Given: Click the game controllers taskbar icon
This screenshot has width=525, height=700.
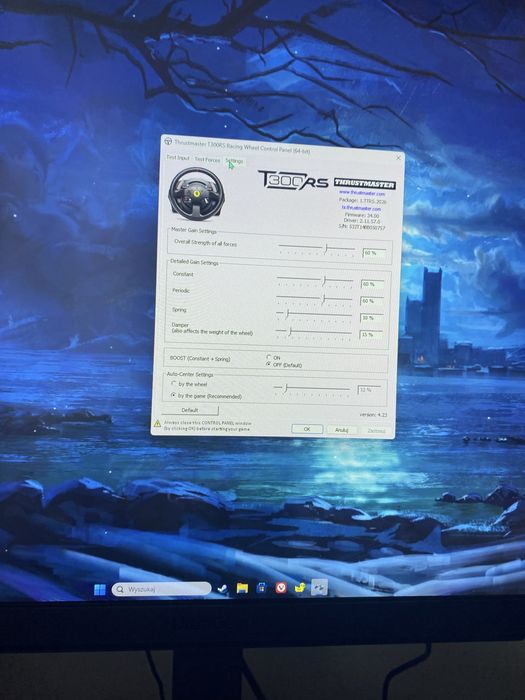Looking at the screenshot, I should [319, 588].
